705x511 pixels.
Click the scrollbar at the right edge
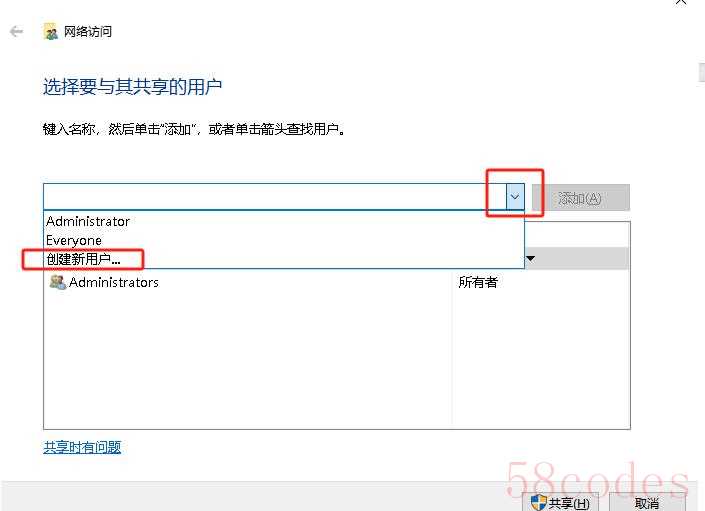click(701, 72)
